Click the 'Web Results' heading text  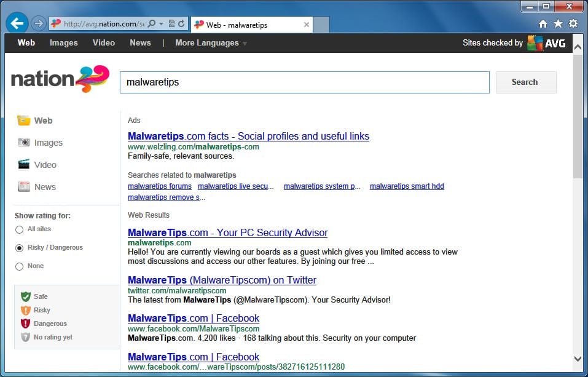tap(149, 215)
